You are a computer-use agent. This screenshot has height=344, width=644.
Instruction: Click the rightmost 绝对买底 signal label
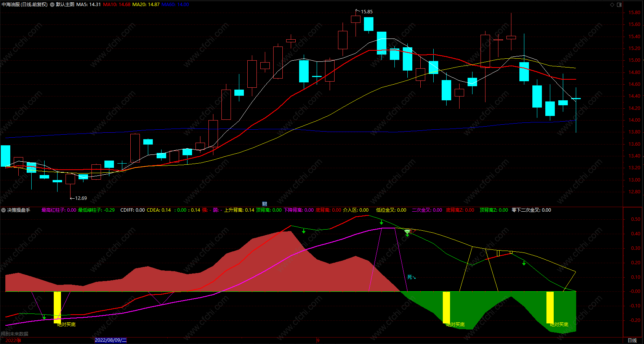[x=559, y=325]
